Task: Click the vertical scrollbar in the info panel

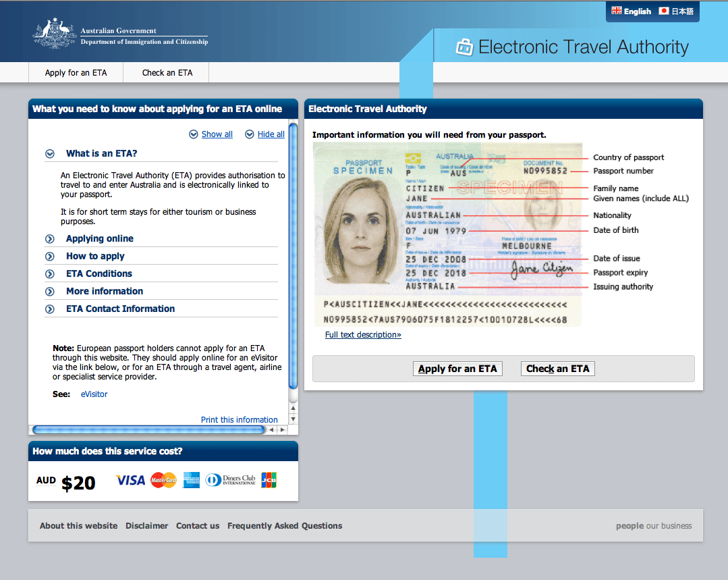Action: click(293, 257)
